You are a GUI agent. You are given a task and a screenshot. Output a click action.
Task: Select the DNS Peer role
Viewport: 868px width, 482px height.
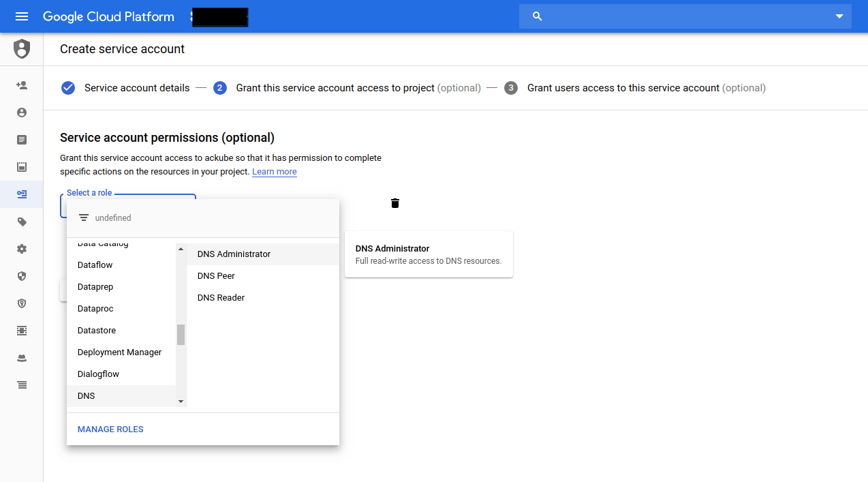[216, 276]
